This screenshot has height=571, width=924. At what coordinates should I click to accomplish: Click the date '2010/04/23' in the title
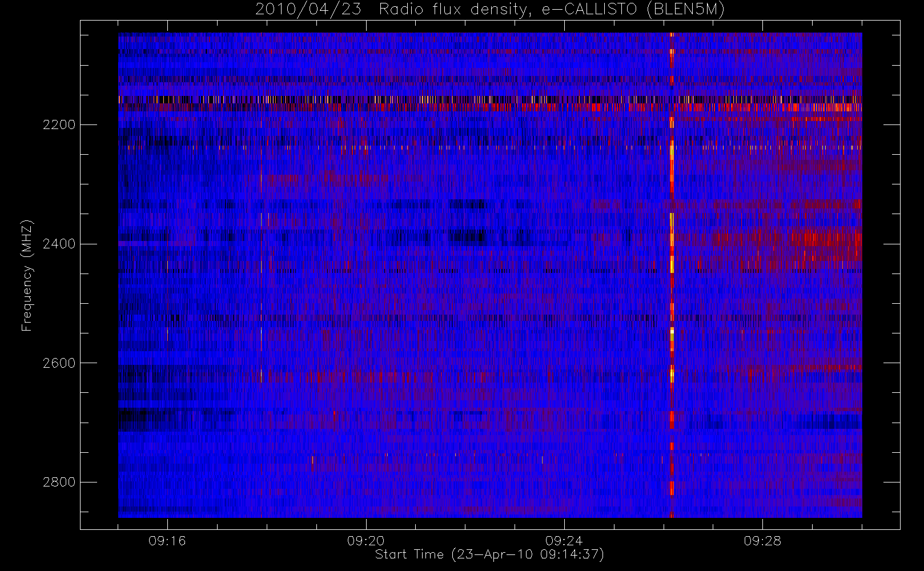308,10
